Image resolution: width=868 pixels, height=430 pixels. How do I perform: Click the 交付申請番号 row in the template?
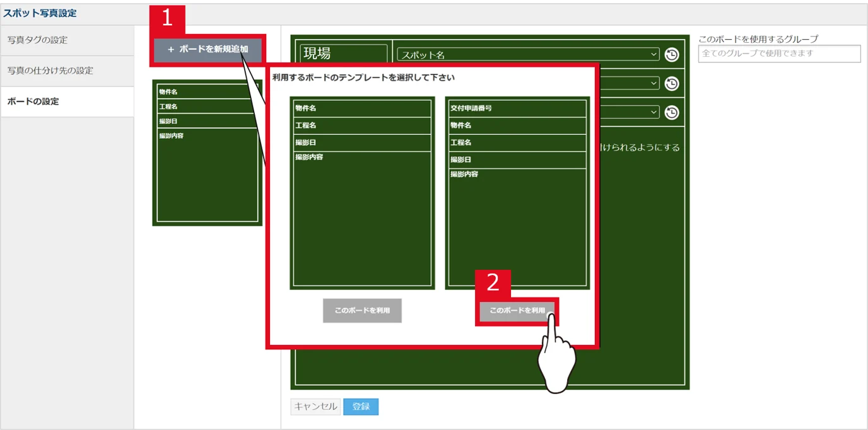point(517,108)
